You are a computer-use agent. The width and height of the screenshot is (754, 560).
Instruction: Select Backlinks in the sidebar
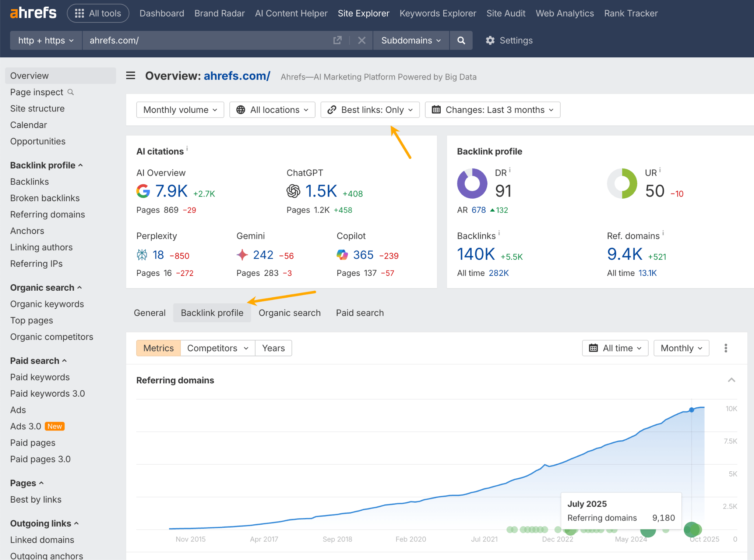pyautogui.click(x=29, y=181)
